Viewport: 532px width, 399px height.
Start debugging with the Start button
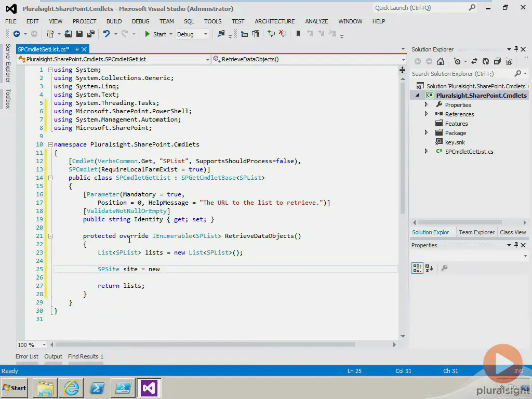tap(155, 34)
